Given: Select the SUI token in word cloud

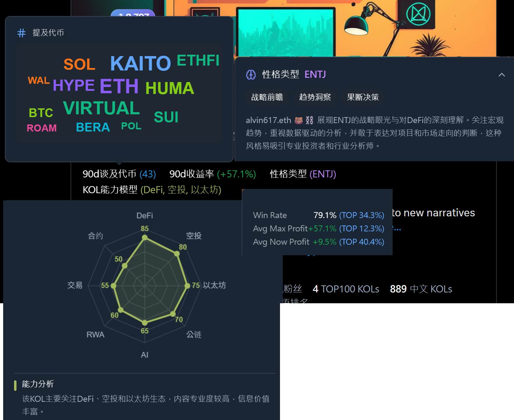Looking at the screenshot, I should pyautogui.click(x=166, y=117).
